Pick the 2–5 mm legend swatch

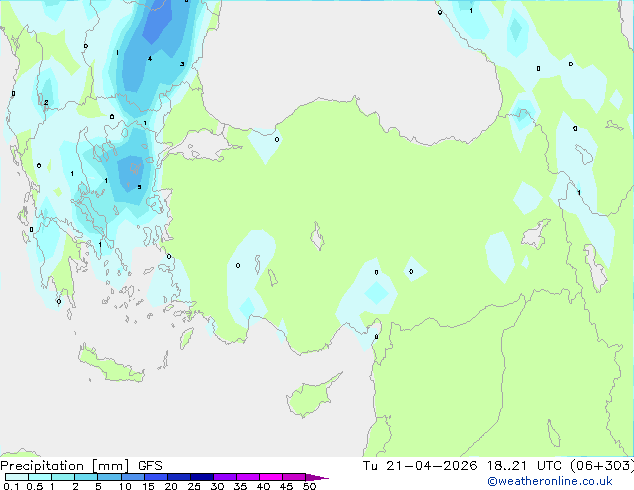click(86, 477)
